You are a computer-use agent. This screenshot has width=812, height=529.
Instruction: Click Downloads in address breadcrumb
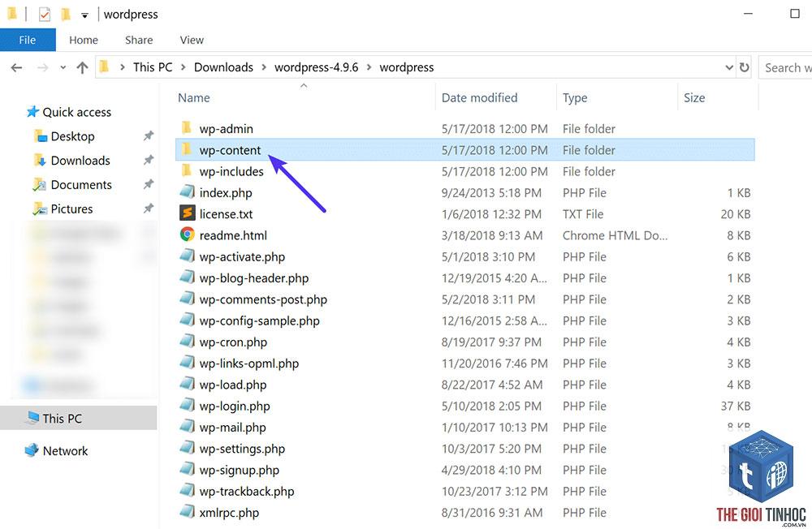(x=224, y=67)
